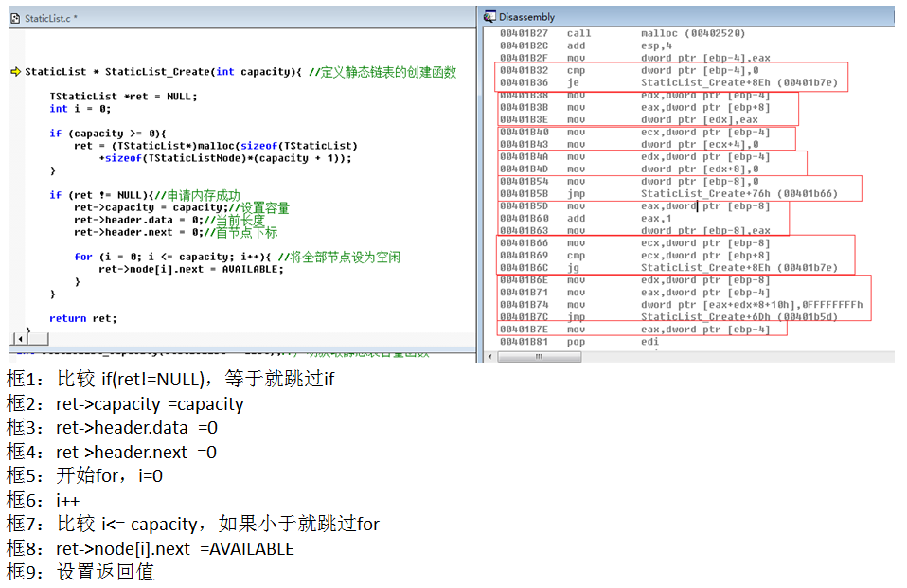Click the line 'ret->header.next = 0;'
The image size is (907, 588).
176,232
